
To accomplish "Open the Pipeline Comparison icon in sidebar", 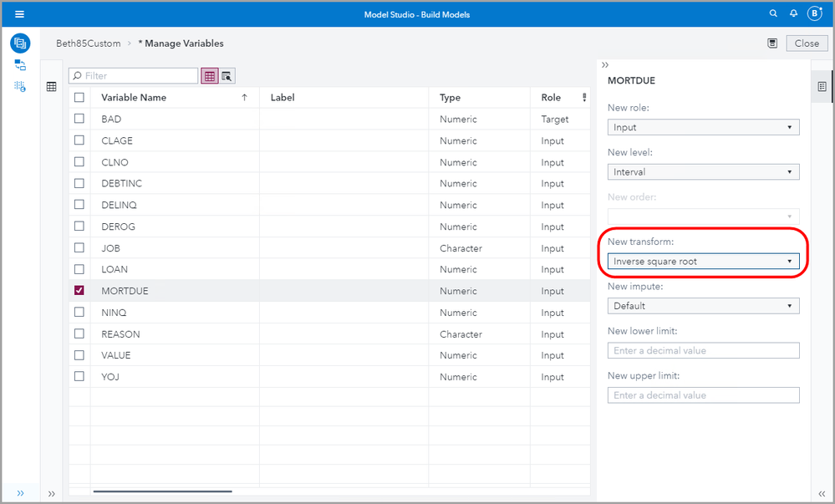I will (x=20, y=86).
